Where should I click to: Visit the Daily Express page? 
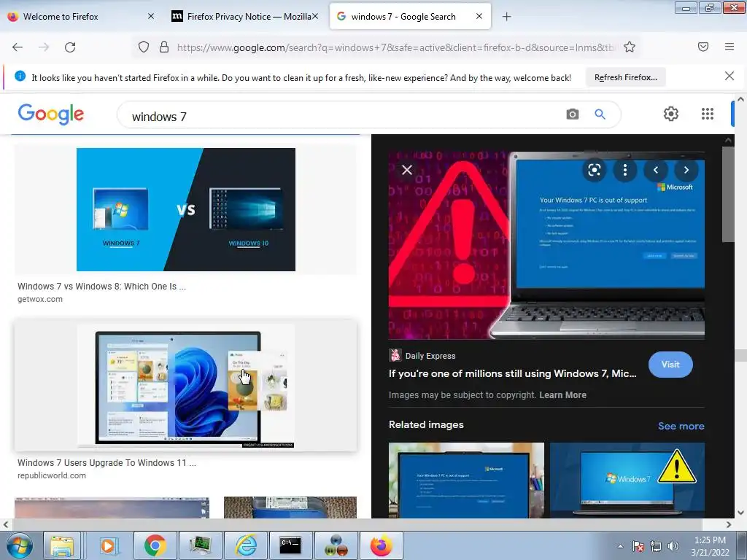670,365
